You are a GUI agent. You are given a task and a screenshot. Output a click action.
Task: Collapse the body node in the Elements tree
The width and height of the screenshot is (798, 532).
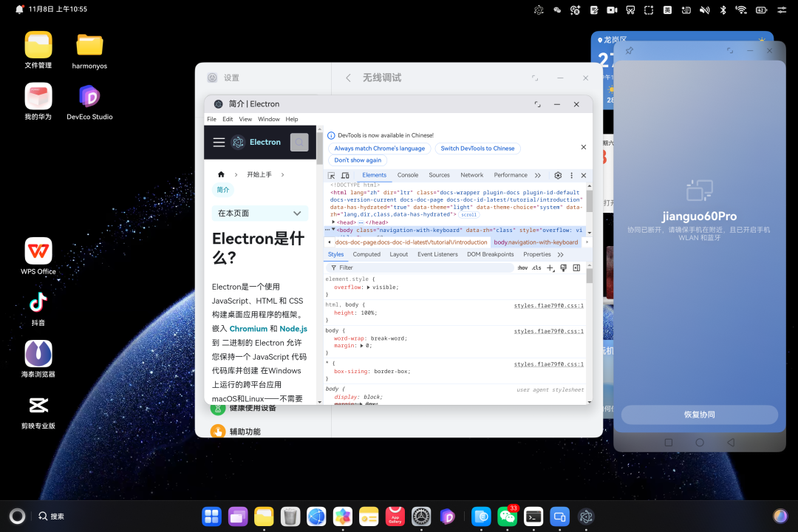(334, 229)
